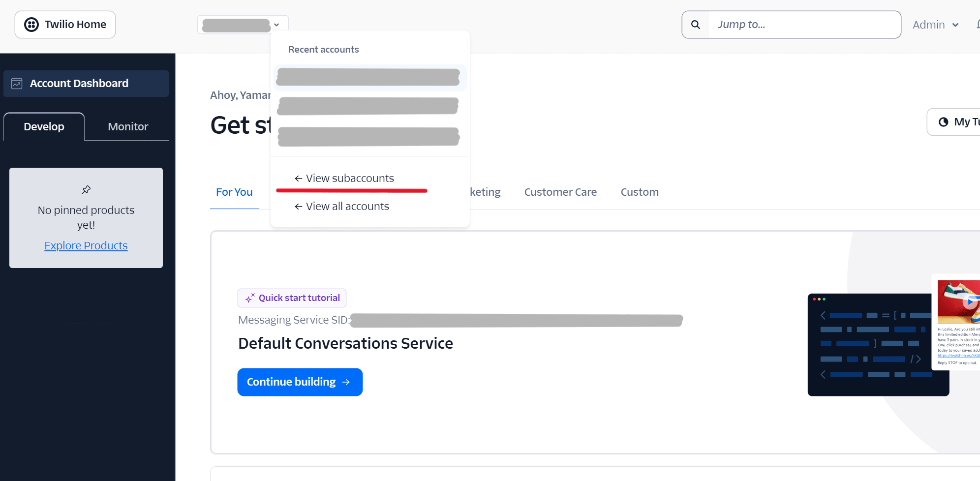Select the Develop tab
Screen dimensions: 980x481
click(44, 127)
